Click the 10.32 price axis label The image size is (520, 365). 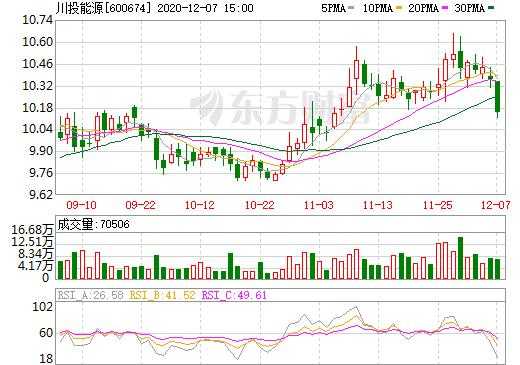click(37, 86)
